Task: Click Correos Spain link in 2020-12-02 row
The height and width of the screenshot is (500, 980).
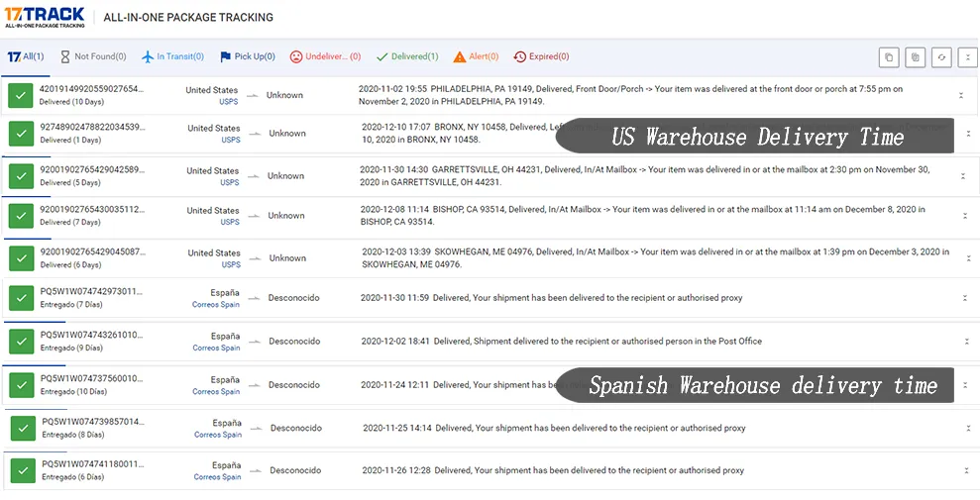Action: (216, 348)
